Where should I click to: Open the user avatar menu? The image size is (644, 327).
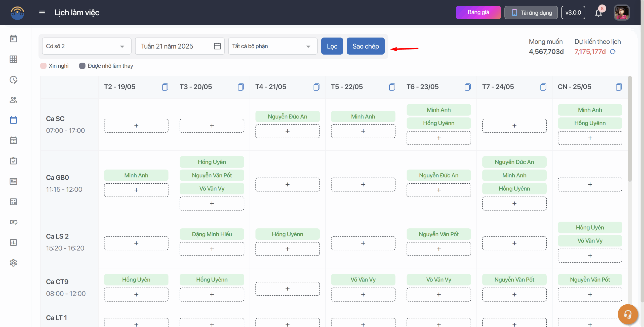coord(622,13)
